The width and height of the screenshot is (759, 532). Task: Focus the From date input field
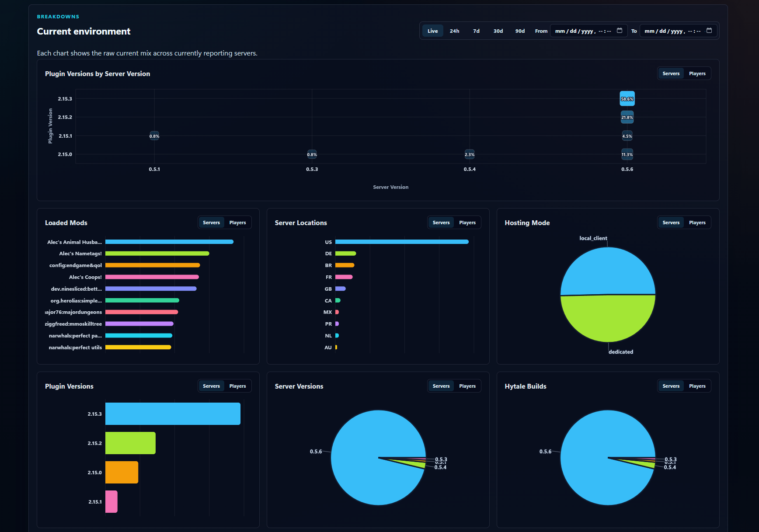[588, 31]
